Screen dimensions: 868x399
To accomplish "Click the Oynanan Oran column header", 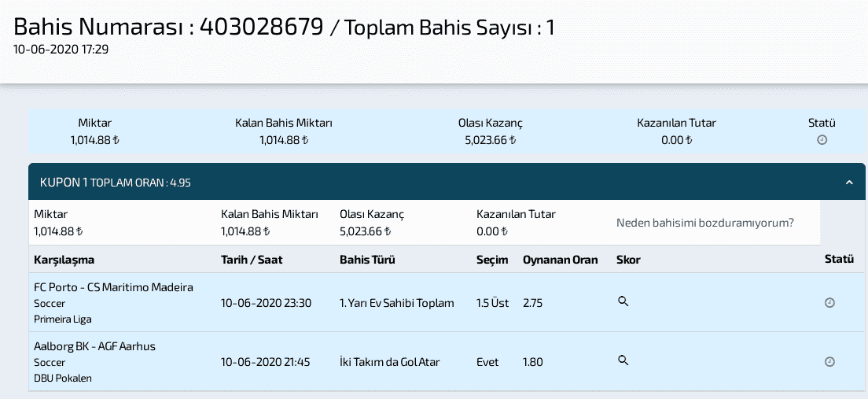I will click(561, 260).
